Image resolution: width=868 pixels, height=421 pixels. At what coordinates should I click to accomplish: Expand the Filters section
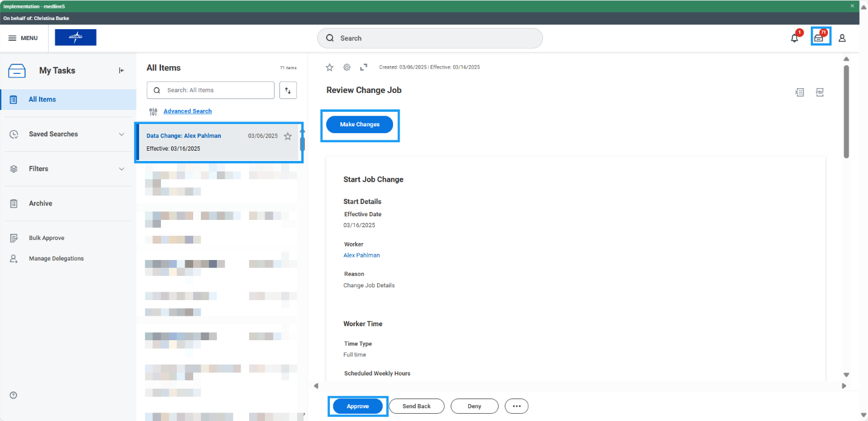tap(121, 169)
